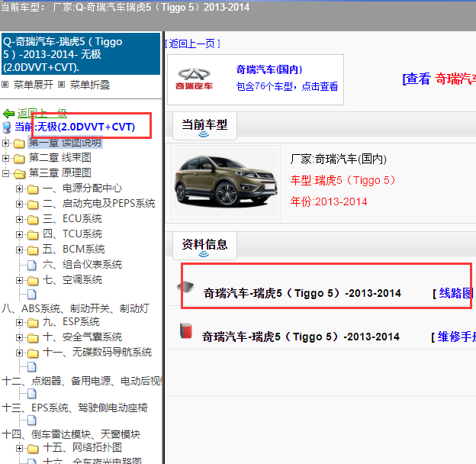Click folder icon beside 七、空调系统

point(33,281)
